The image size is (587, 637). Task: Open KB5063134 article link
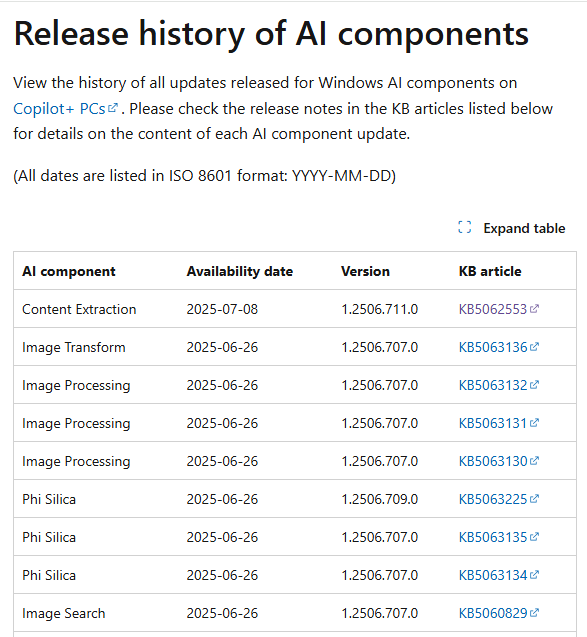click(x=498, y=575)
